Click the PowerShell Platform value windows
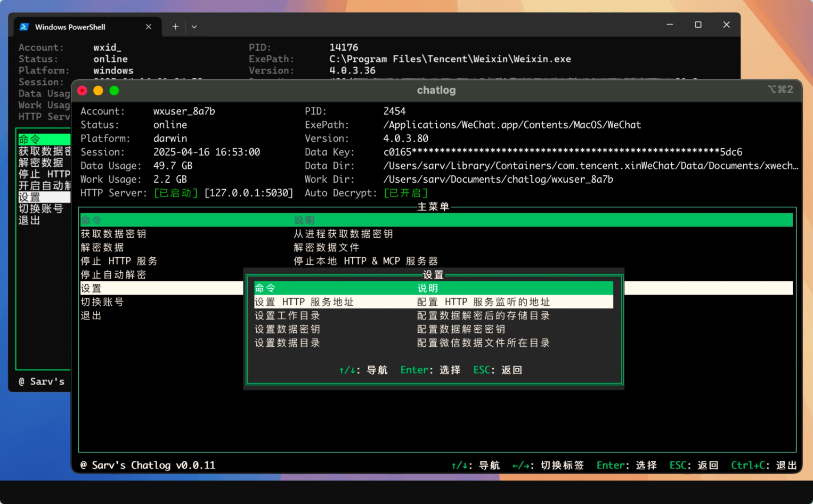This screenshot has width=813, height=504. [113, 70]
